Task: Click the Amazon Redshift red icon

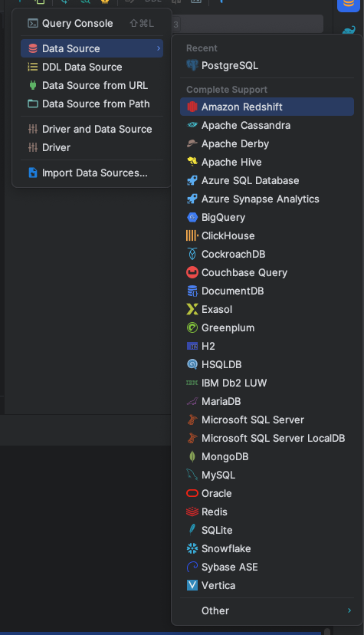Action: pos(192,107)
